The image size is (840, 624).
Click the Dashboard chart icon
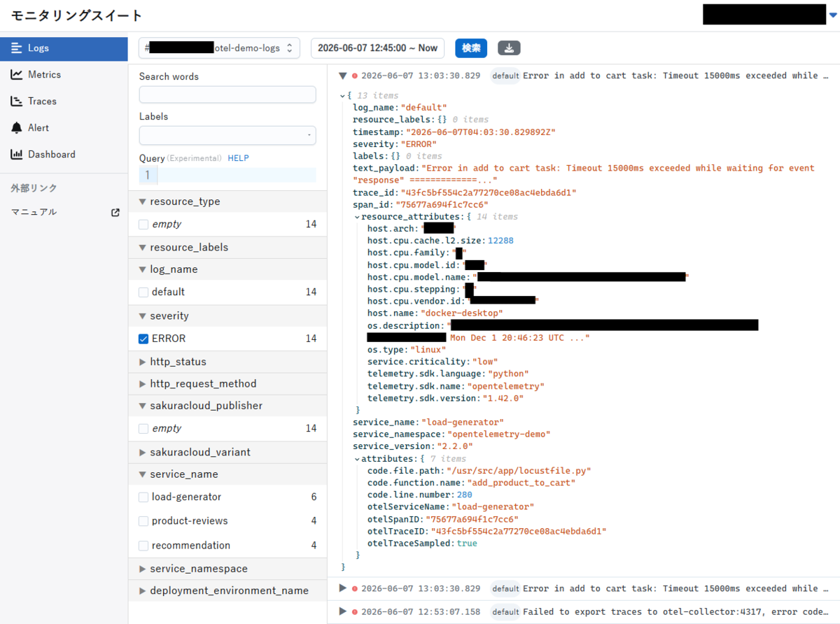(x=16, y=155)
